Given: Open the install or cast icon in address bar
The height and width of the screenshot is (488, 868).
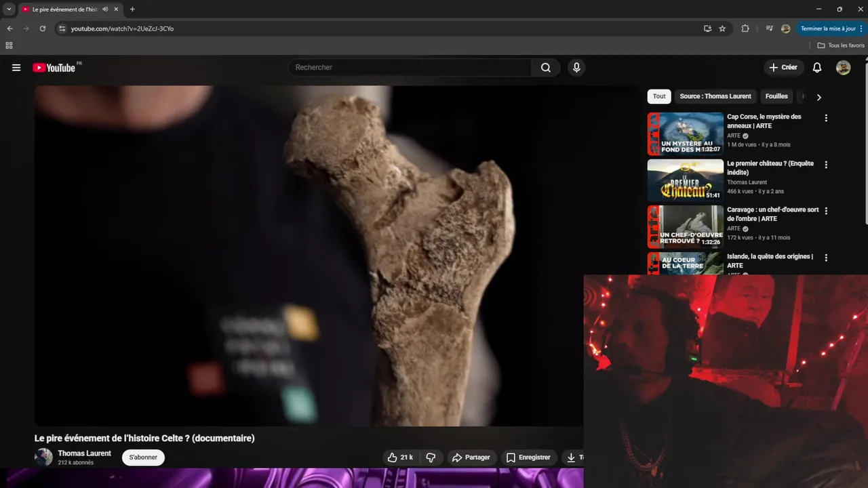Looking at the screenshot, I should pos(707,28).
